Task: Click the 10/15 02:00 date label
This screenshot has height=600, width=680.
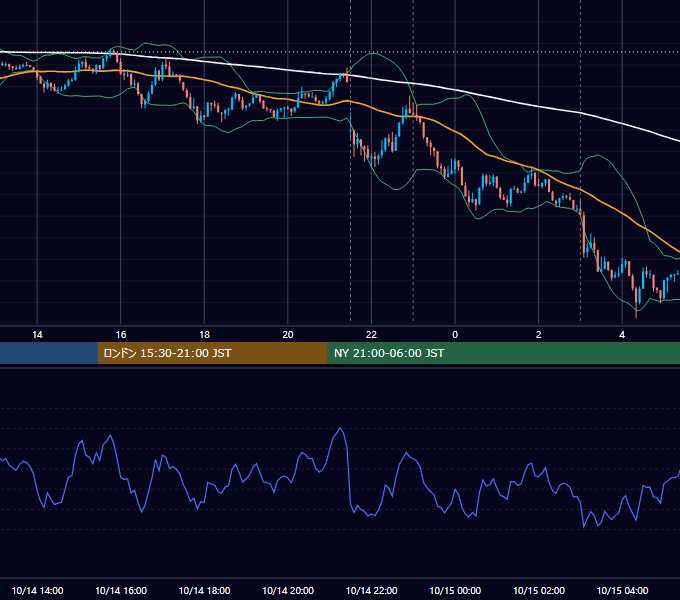Action: [x=539, y=590]
